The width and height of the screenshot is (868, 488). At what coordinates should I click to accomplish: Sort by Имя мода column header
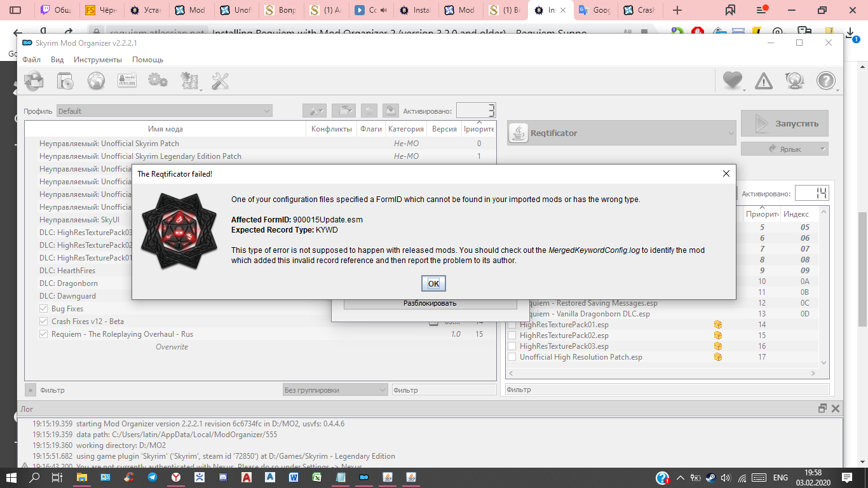pyautogui.click(x=165, y=129)
